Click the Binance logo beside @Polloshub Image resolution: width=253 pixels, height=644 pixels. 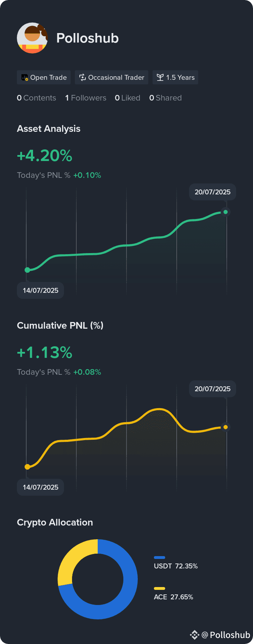click(x=194, y=635)
